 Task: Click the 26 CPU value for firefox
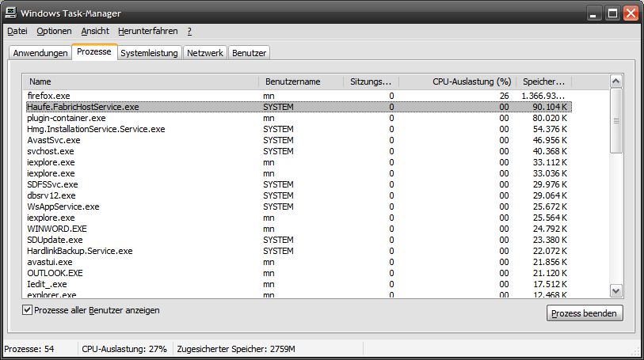[x=505, y=96]
